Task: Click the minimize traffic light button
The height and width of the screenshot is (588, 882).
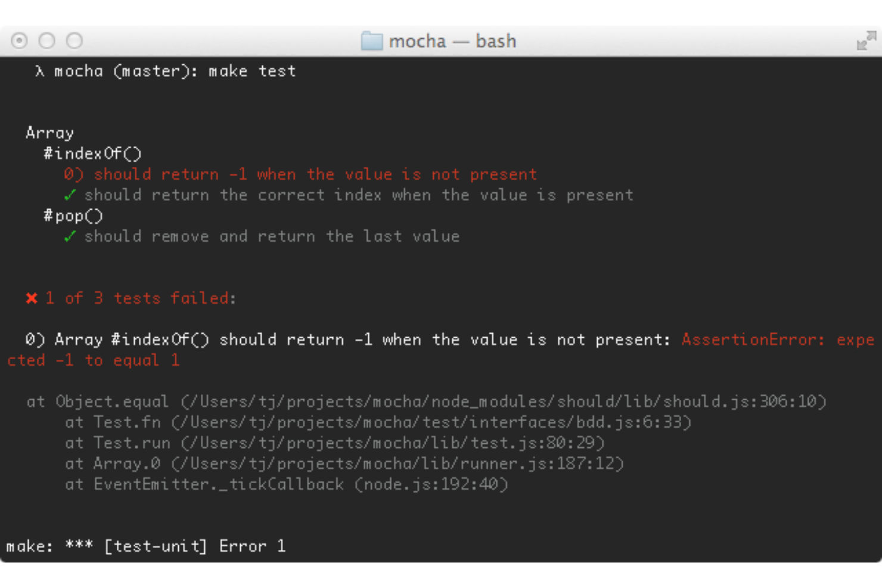Action: (x=46, y=41)
